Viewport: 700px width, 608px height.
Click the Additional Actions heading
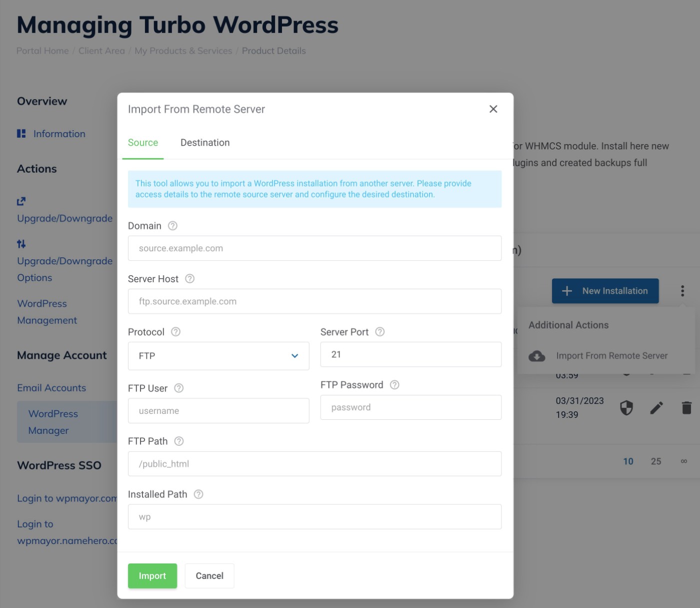pos(568,325)
